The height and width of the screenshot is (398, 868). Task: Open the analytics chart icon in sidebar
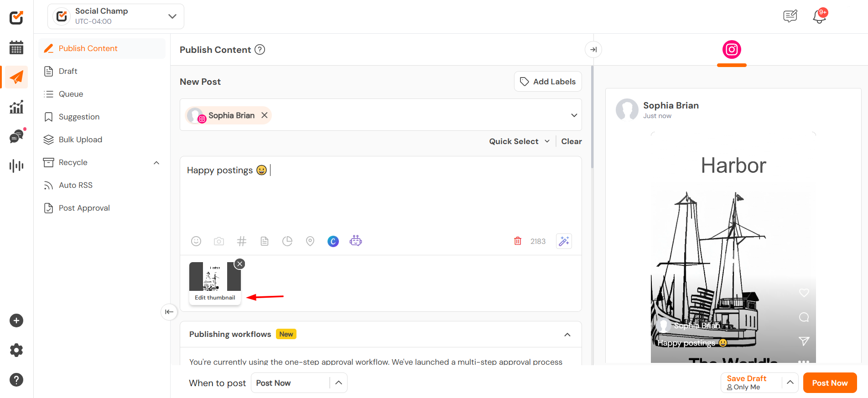coord(16,107)
